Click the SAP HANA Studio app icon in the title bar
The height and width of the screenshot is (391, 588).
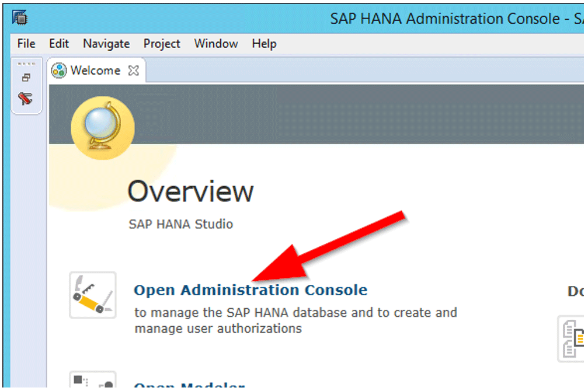20,18
